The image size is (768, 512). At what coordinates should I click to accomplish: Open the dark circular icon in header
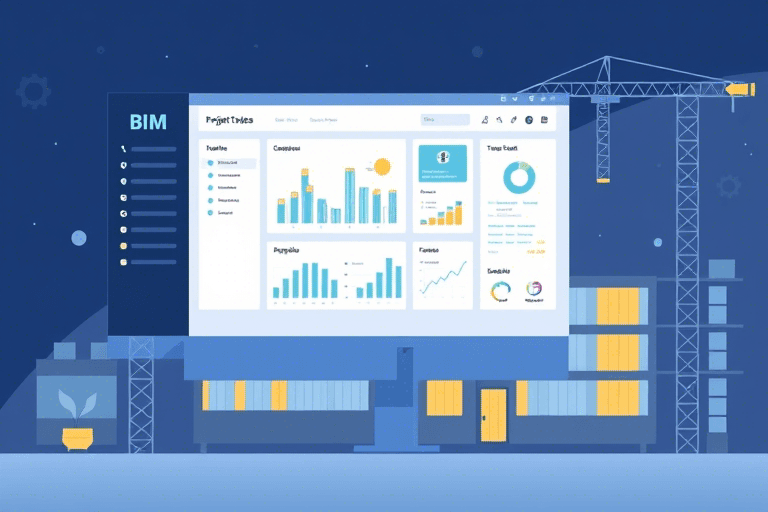528,120
